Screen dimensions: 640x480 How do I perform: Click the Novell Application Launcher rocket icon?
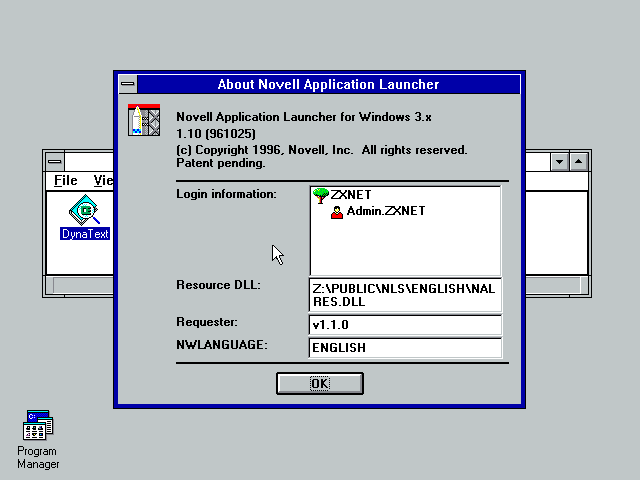point(144,120)
